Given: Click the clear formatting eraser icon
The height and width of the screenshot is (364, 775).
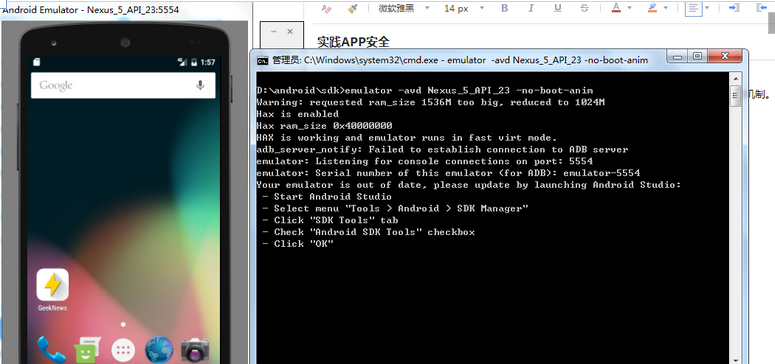Looking at the screenshot, I should 327,8.
